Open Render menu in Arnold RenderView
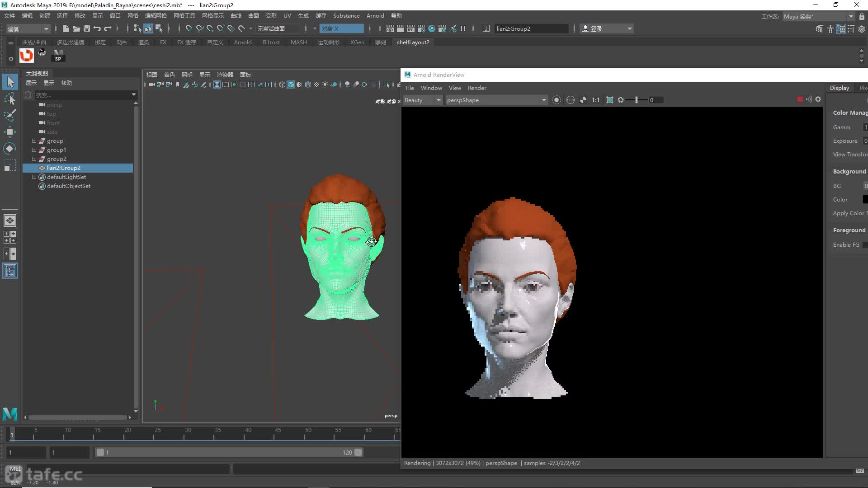This screenshot has height=488, width=868. coord(477,88)
